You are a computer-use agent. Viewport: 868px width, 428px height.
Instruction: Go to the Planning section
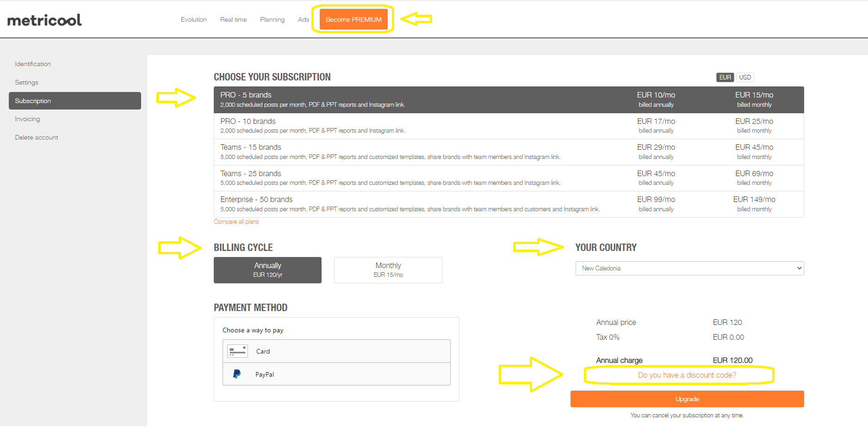click(272, 19)
